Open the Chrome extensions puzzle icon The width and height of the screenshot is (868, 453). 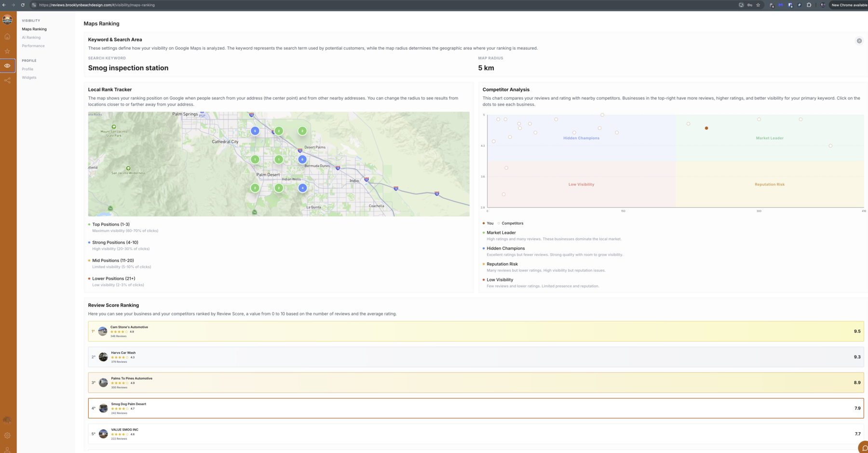point(809,5)
